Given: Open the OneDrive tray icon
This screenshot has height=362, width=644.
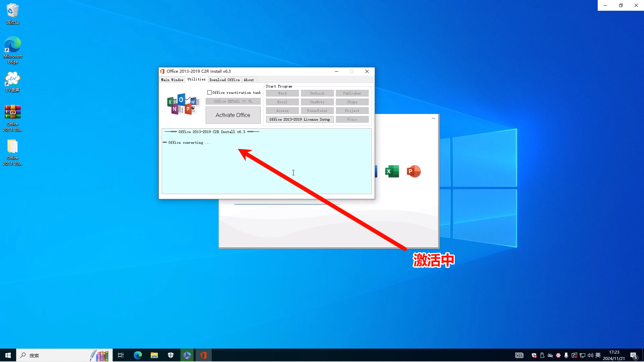Looking at the screenshot, I should click(x=550, y=355).
